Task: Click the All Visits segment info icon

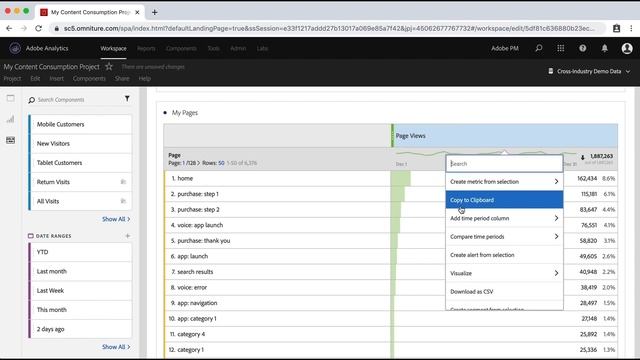Action: click(x=123, y=201)
